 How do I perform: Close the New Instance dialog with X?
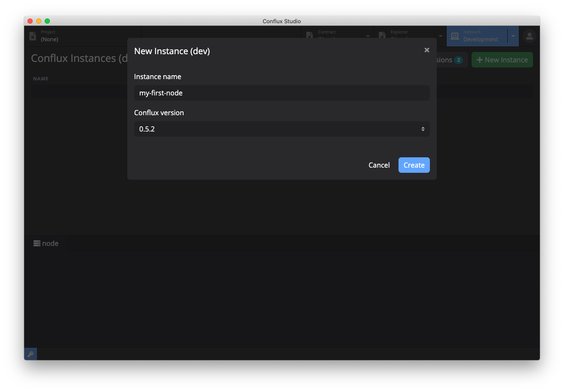[427, 50]
